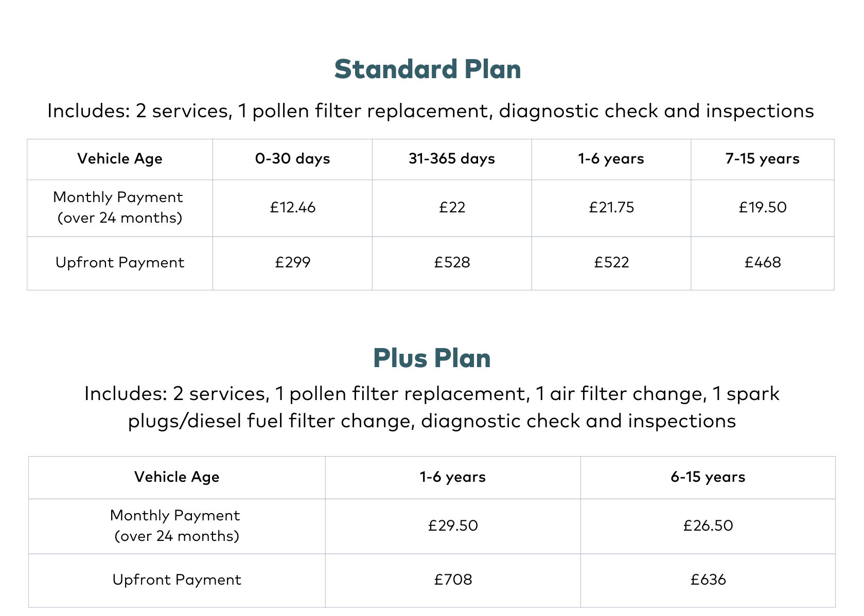Select the £528 upfront payment cell
The height and width of the screenshot is (616, 864).
click(452, 263)
